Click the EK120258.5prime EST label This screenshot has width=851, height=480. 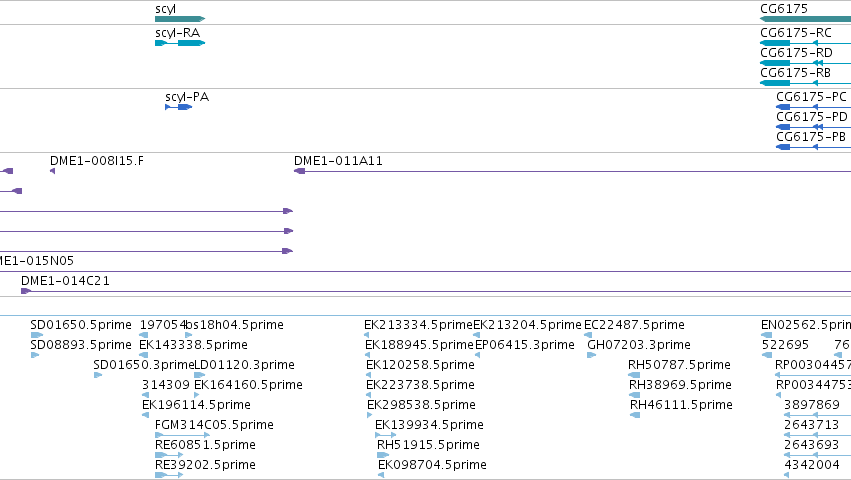pyautogui.click(x=420, y=365)
